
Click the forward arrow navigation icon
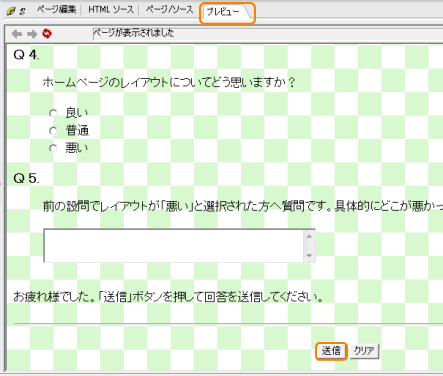point(32,34)
